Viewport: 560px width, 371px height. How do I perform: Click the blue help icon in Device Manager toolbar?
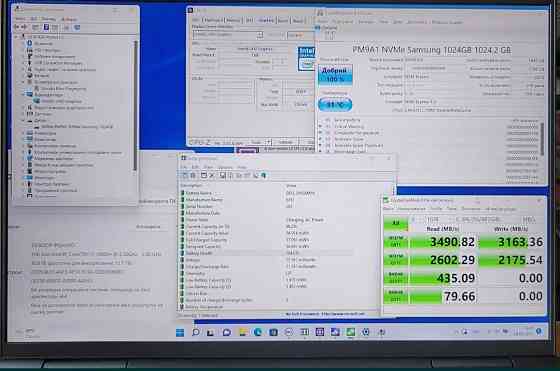[46, 27]
